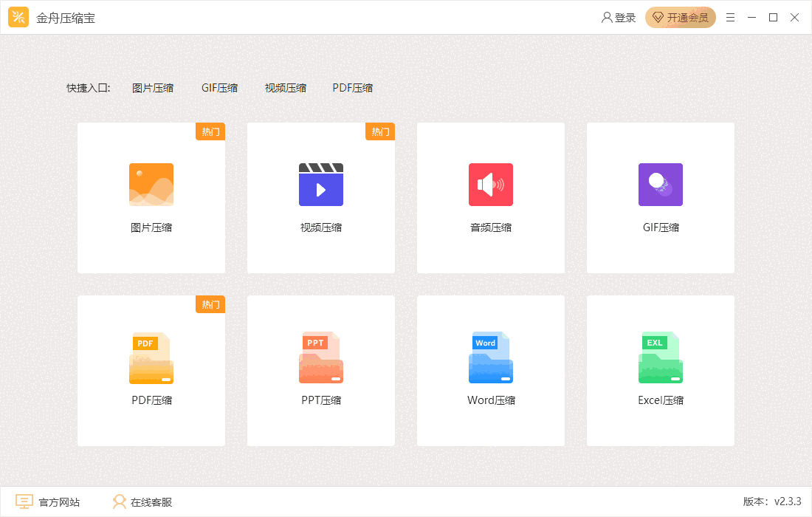This screenshot has height=517, width=812.
Task: Open the PDF压缩 document compressor
Action: (x=151, y=369)
